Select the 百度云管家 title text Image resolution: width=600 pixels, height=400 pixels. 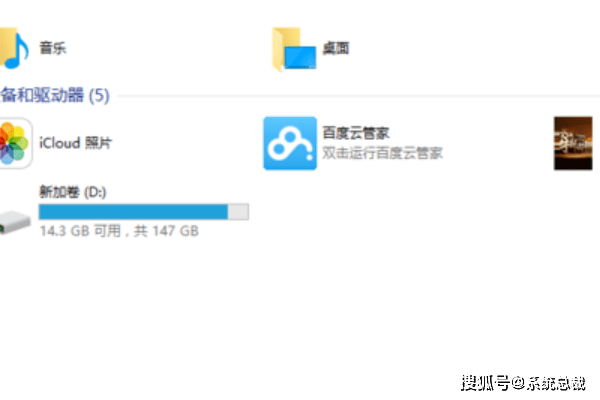click(356, 133)
